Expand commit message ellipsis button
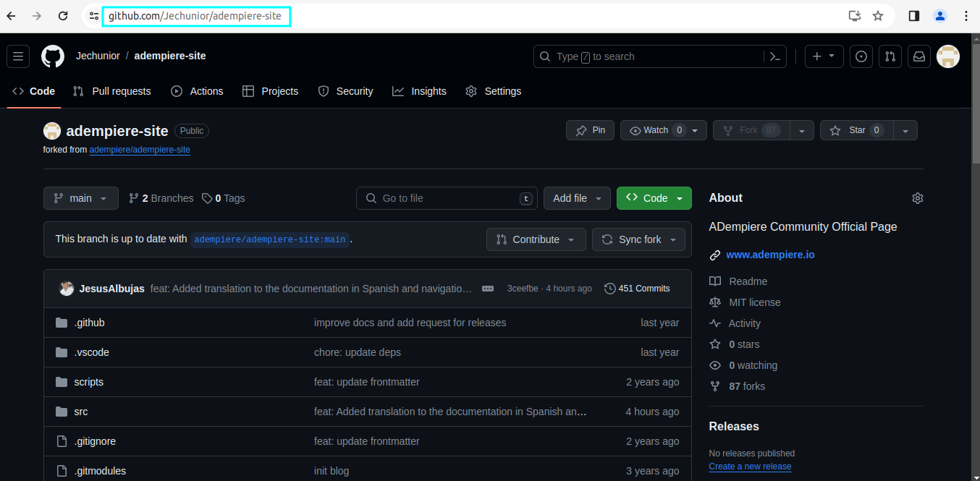 tap(488, 289)
